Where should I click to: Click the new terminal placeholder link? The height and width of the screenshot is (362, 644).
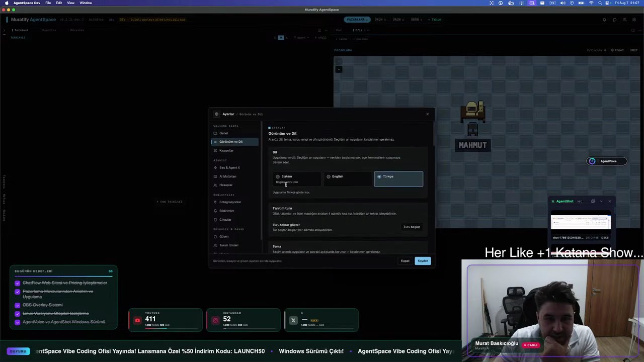(x=170, y=202)
